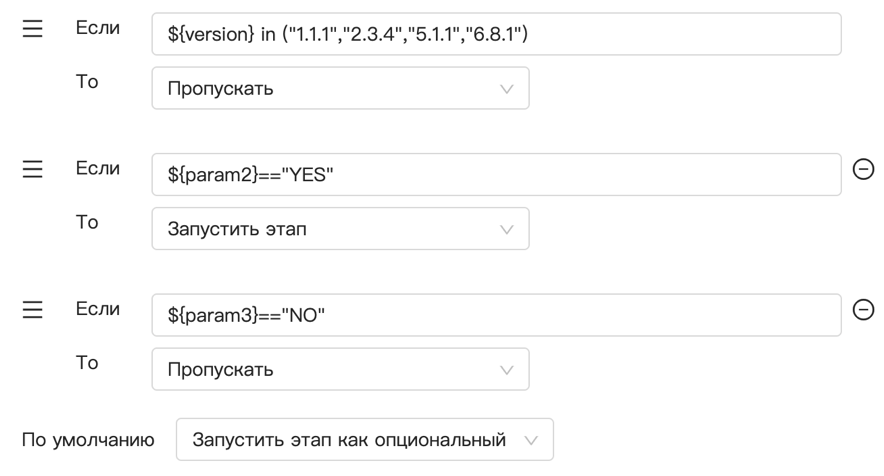Edit the ${param3}=="NO" expression field
Image resolution: width=884 pixels, height=476 pixels.
495,315
